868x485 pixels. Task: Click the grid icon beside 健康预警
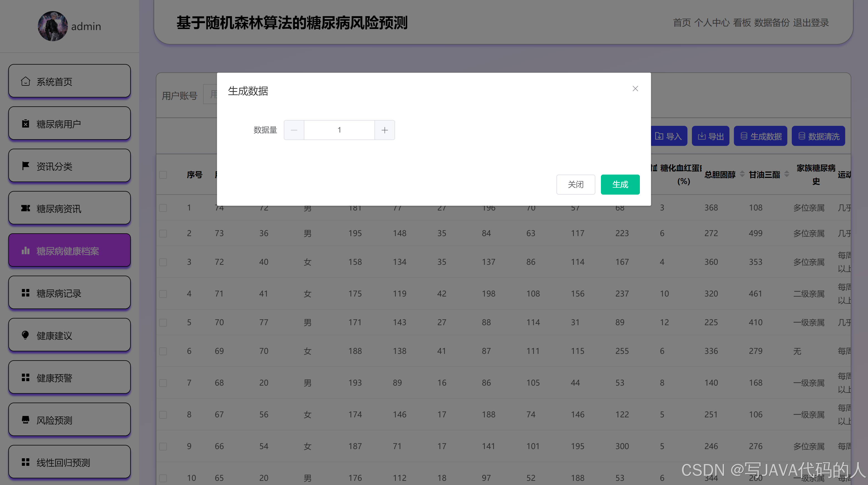tap(26, 378)
